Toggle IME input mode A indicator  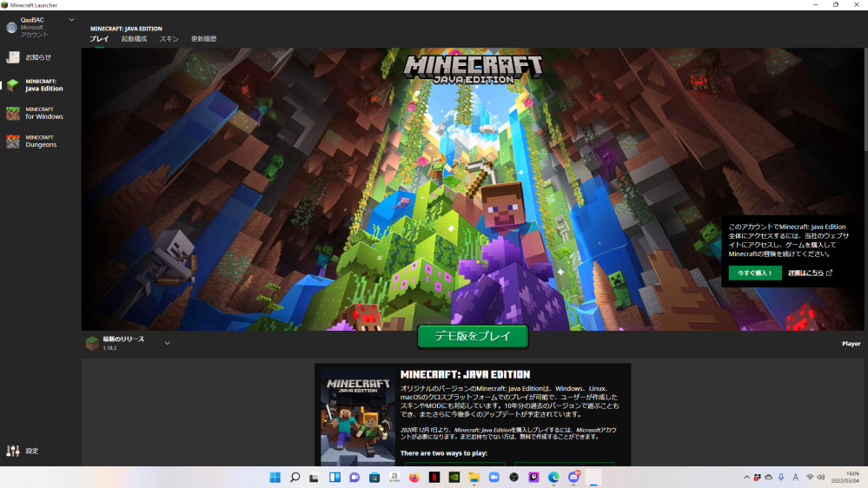coord(796,478)
